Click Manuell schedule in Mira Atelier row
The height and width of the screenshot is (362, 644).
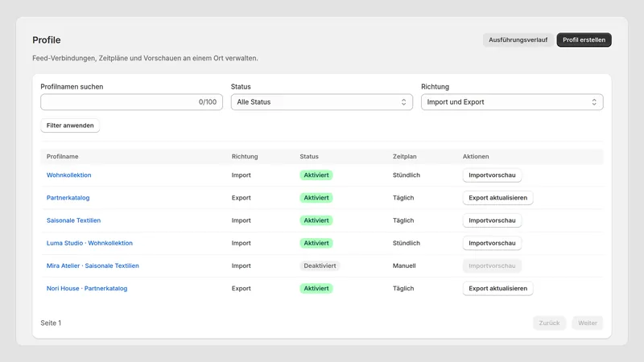[404, 265]
